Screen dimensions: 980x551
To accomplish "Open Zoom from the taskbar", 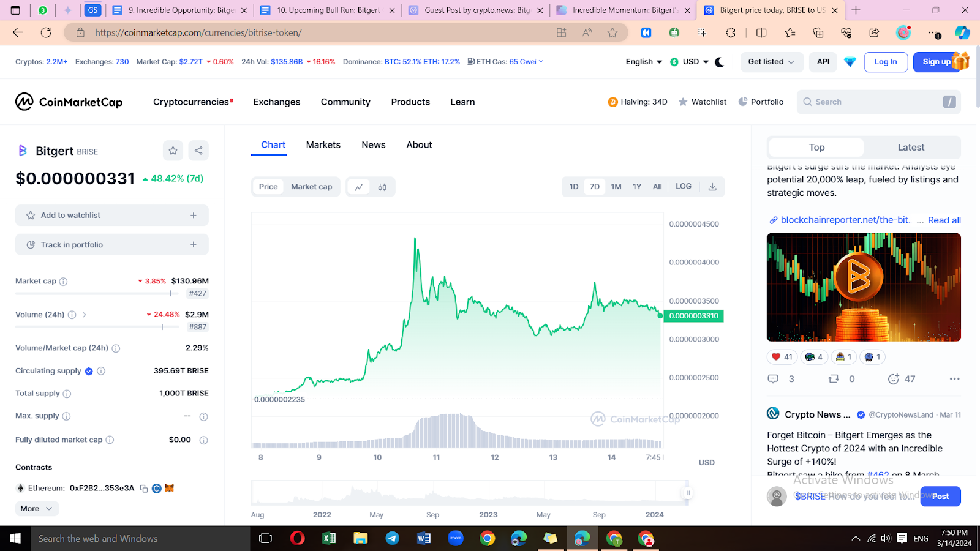I will pos(456,538).
